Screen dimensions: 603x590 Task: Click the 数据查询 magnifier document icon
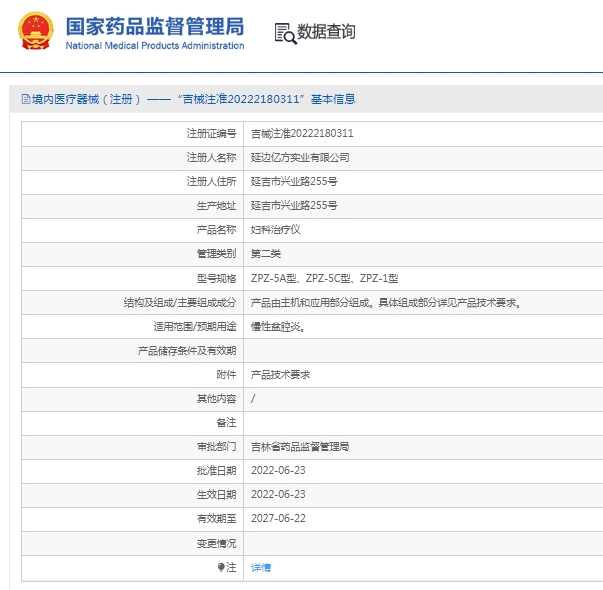[x=285, y=33]
